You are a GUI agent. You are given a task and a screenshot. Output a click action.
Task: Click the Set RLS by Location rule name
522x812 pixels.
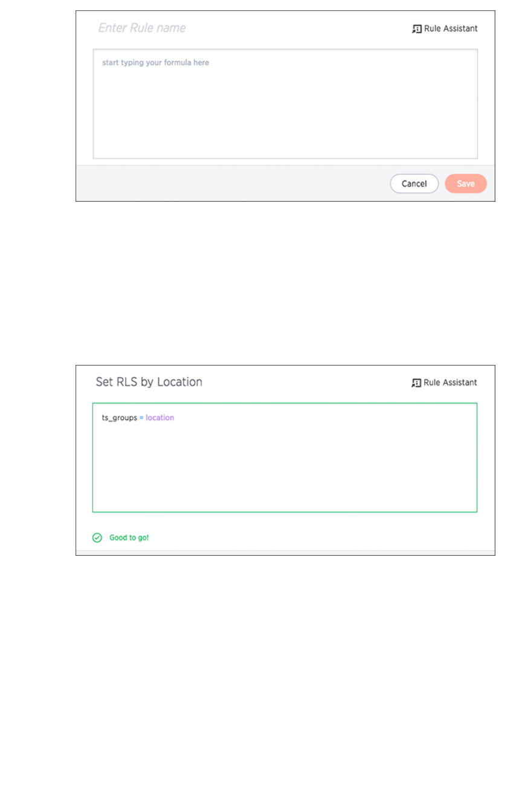tap(149, 382)
